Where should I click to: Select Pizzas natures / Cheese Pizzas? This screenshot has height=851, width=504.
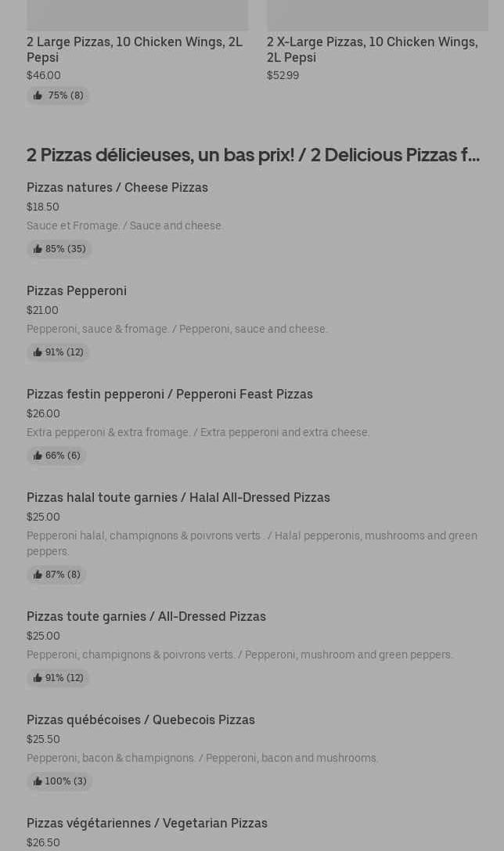117,187
